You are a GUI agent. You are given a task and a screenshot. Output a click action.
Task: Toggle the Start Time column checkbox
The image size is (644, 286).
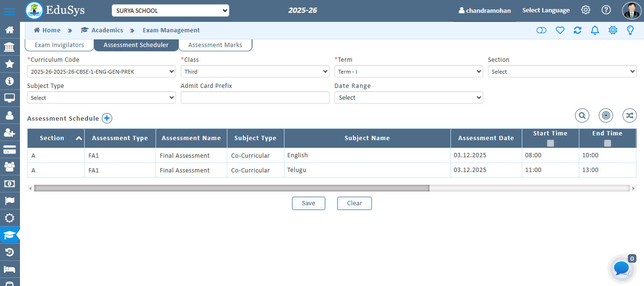[x=550, y=143]
